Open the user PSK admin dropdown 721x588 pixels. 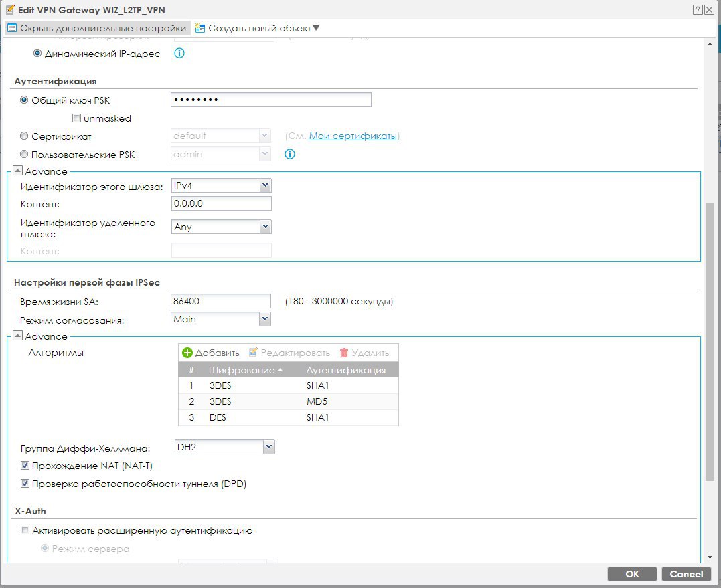[x=265, y=154]
